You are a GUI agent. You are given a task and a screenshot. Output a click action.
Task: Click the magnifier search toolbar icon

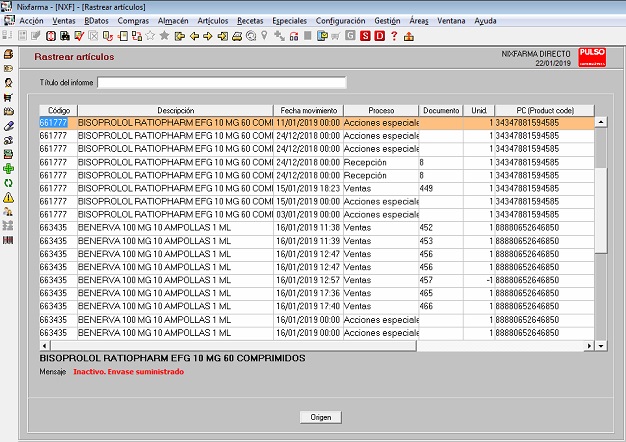(x=251, y=36)
